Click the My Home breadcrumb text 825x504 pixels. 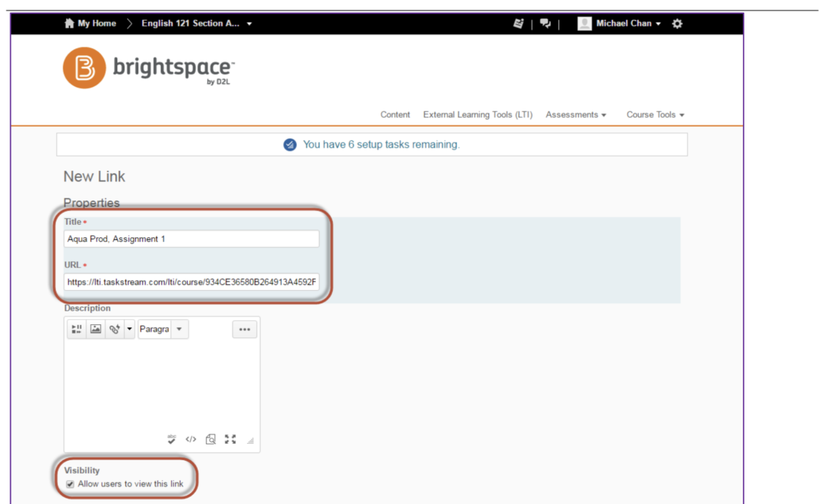pos(97,23)
